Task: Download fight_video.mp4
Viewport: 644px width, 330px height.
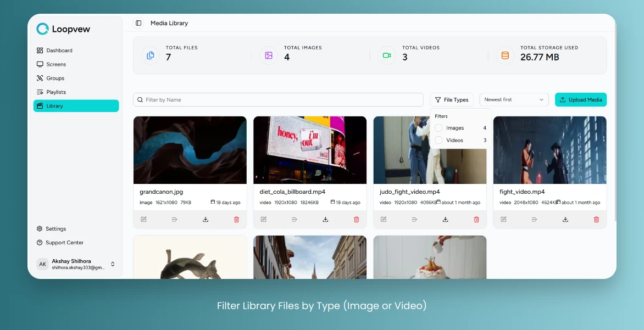Action: tap(565, 219)
